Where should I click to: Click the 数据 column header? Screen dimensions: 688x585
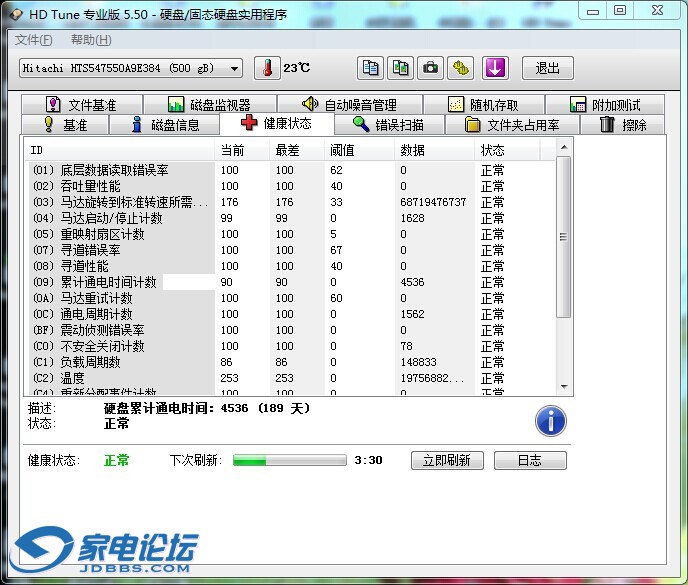tap(434, 151)
